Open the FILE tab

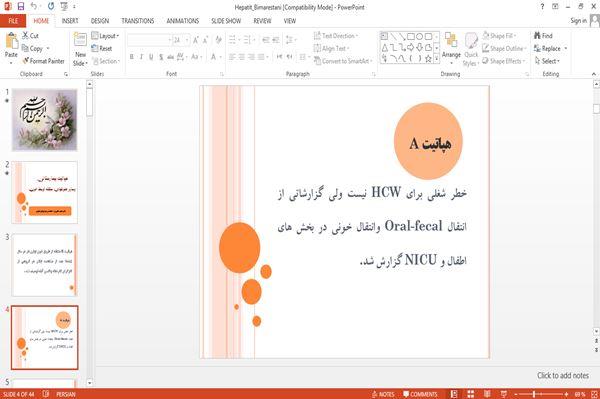pos(13,21)
